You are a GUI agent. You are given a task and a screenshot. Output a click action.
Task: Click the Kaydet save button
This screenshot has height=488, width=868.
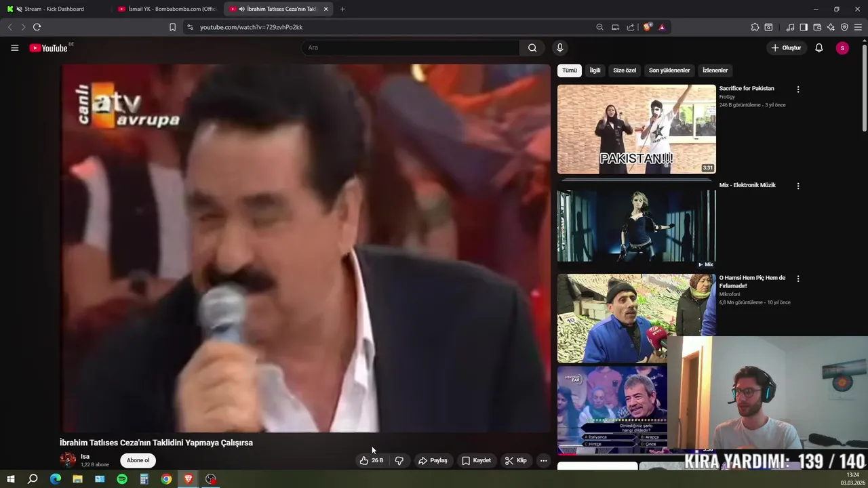[x=476, y=460]
